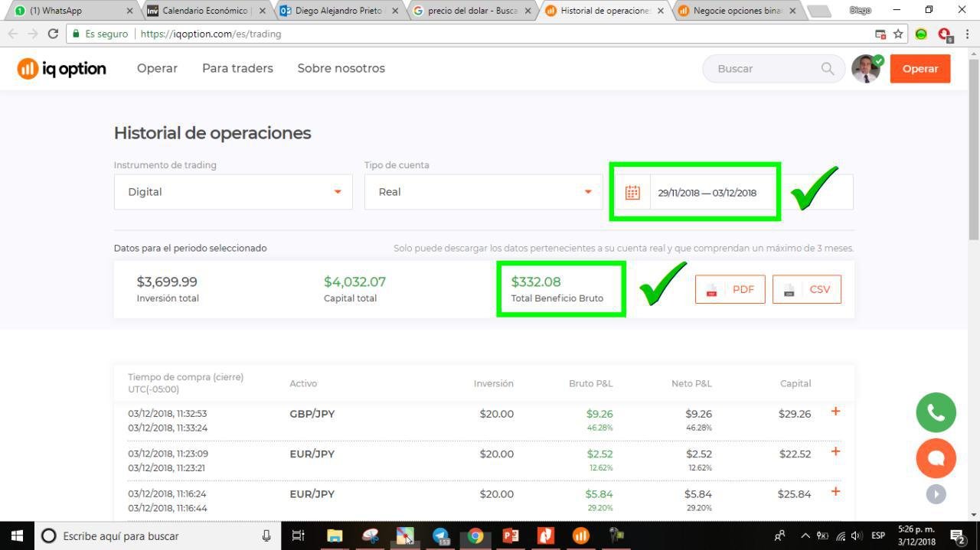Expand the Instrumento de trading dropdown
Image resolution: width=980 pixels, height=550 pixels.
(x=234, y=192)
